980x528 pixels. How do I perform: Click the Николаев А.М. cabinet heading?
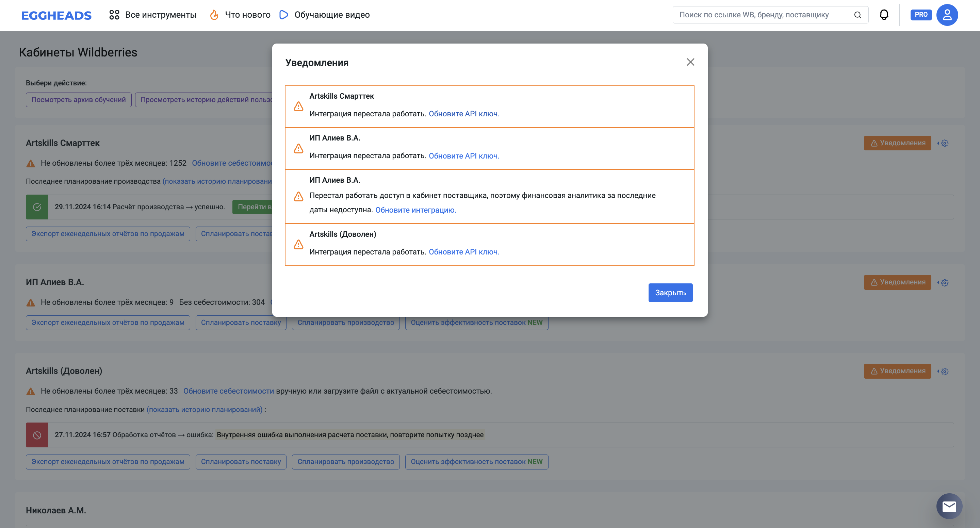point(56,511)
